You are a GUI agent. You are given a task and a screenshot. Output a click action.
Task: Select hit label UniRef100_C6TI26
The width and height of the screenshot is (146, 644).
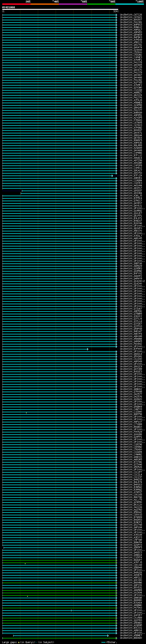[x=131, y=15]
